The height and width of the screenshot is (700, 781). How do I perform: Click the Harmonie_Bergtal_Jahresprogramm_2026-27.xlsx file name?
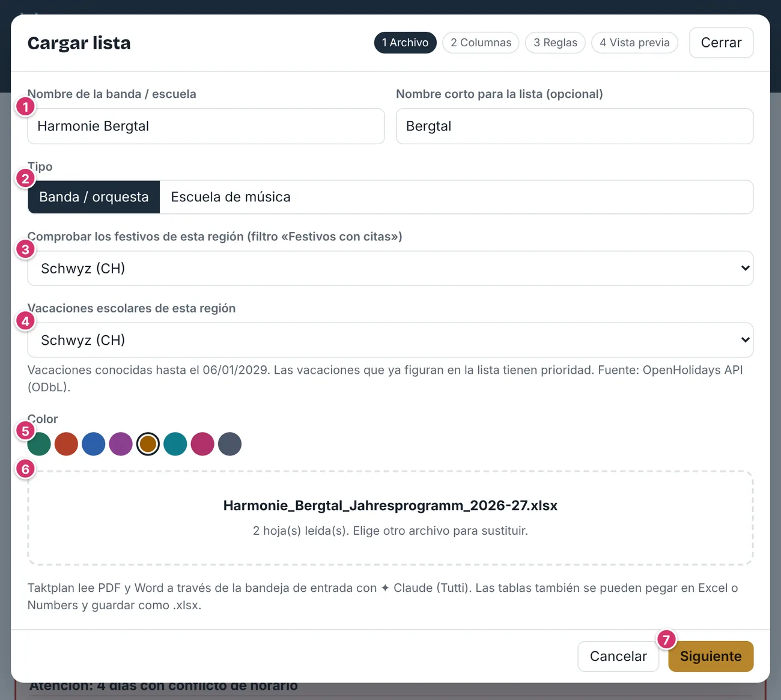click(390, 505)
